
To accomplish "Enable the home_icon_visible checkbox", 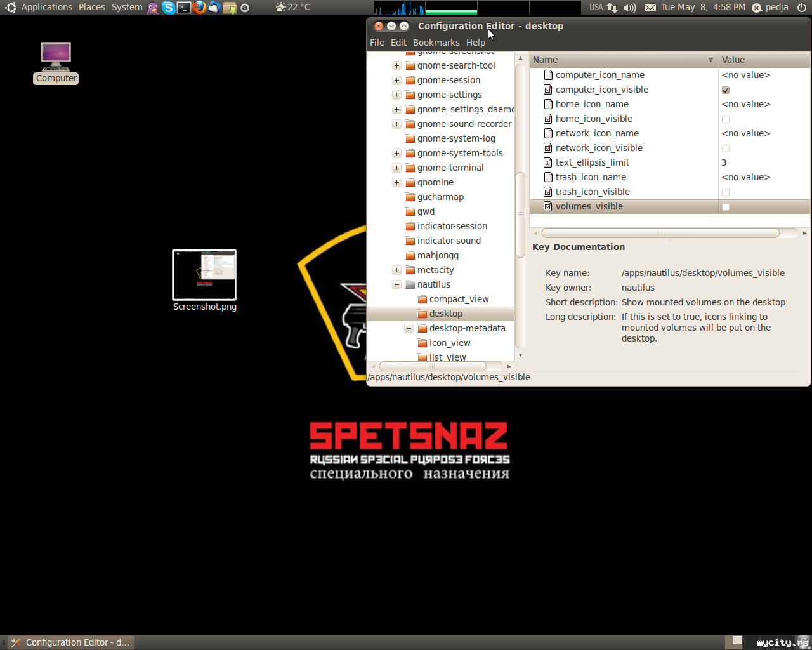I will tap(726, 119).
